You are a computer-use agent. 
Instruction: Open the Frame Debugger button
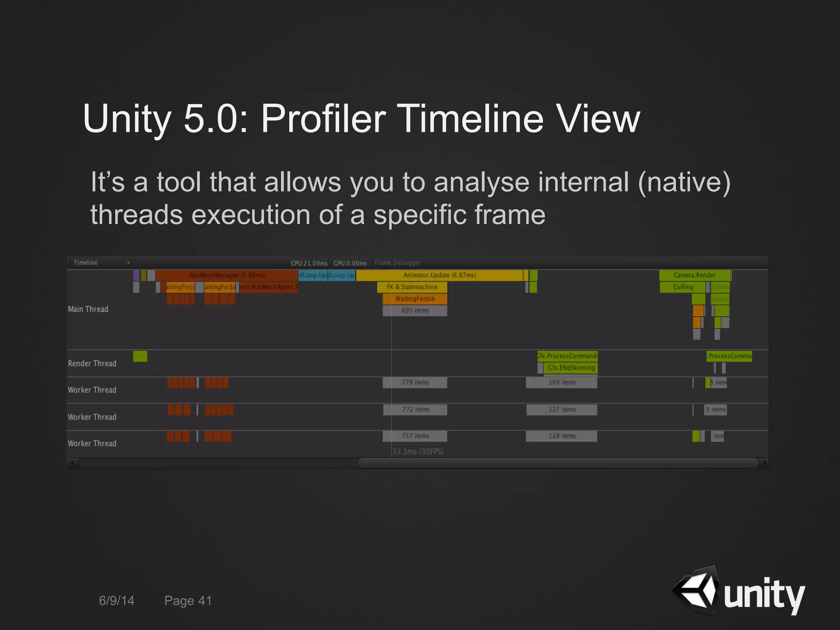tap(397, 262)
